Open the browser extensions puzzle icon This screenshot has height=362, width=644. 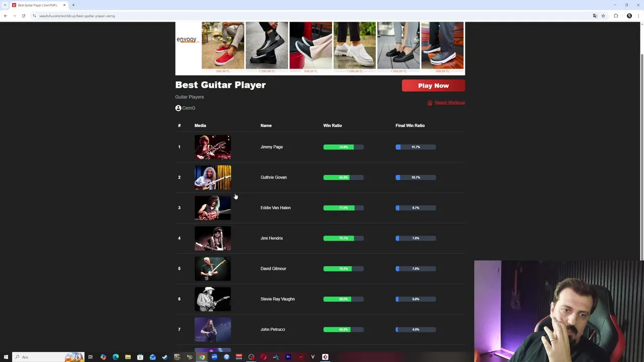616,16
